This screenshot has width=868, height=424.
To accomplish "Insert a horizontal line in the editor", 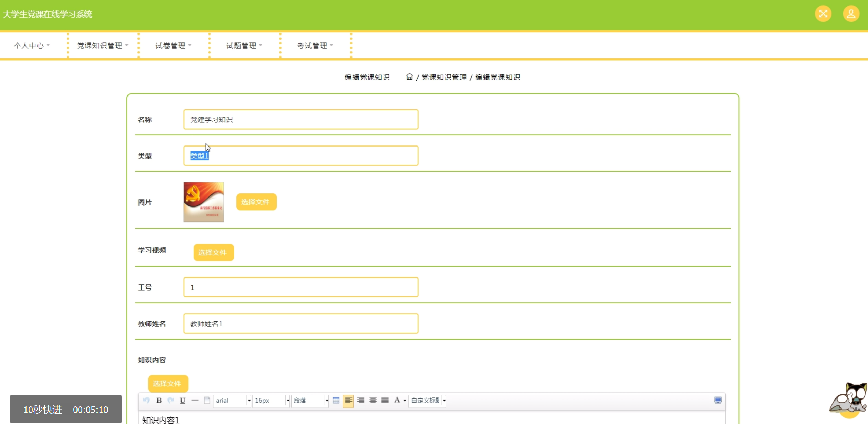I will (x=195, y=400).
